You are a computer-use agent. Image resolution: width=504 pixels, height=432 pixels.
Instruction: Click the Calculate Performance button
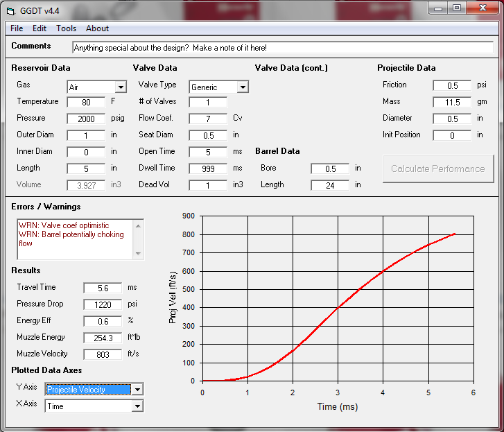(437, 169)
